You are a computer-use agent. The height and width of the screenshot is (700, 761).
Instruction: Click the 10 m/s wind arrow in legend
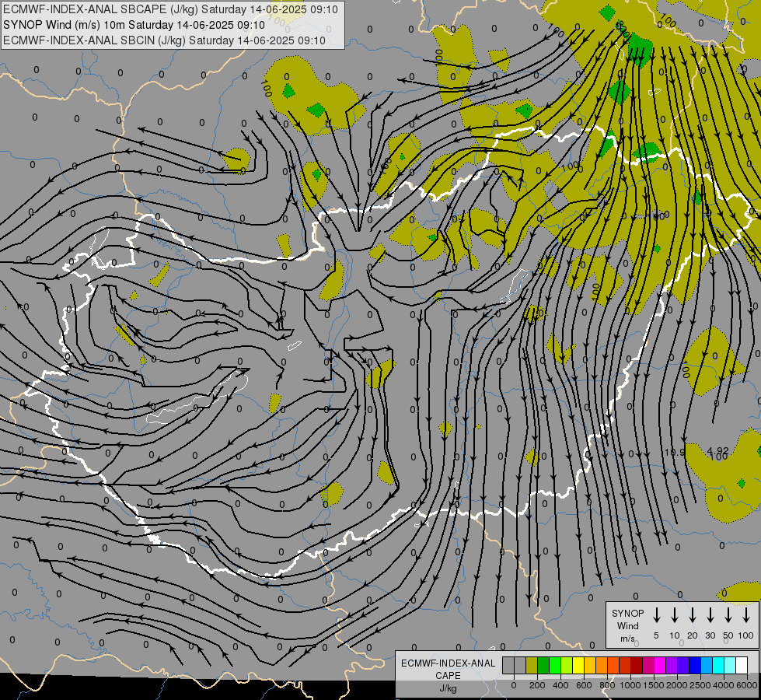point(674,615)
